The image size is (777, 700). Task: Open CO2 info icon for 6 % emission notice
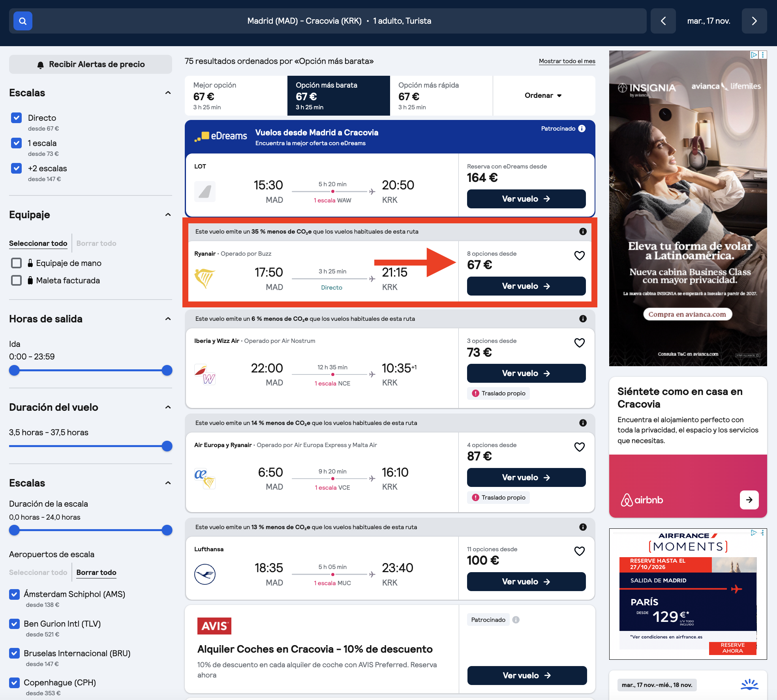[x=583, y=319]
